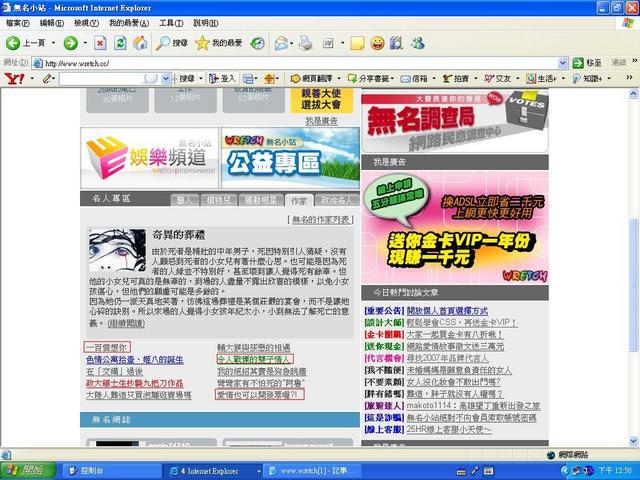The height and width of the screenshot is (480, 640).
Task: Stop page loading with red X icon
Action: (x=100, y=42)
